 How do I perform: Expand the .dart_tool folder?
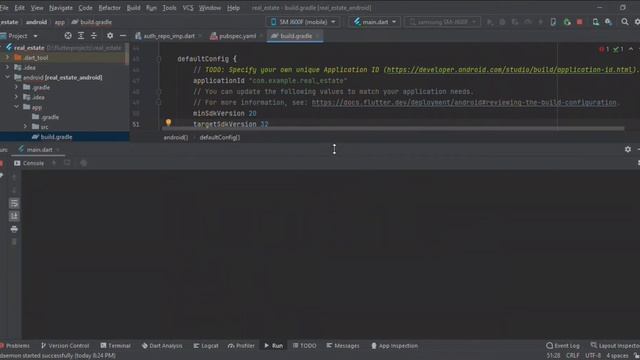[7, 58]
